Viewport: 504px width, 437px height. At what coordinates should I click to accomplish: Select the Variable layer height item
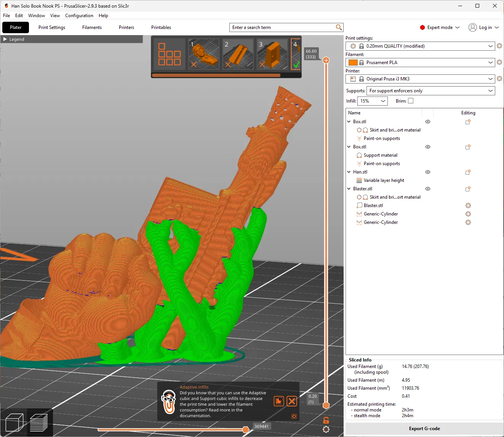point(384,180)
